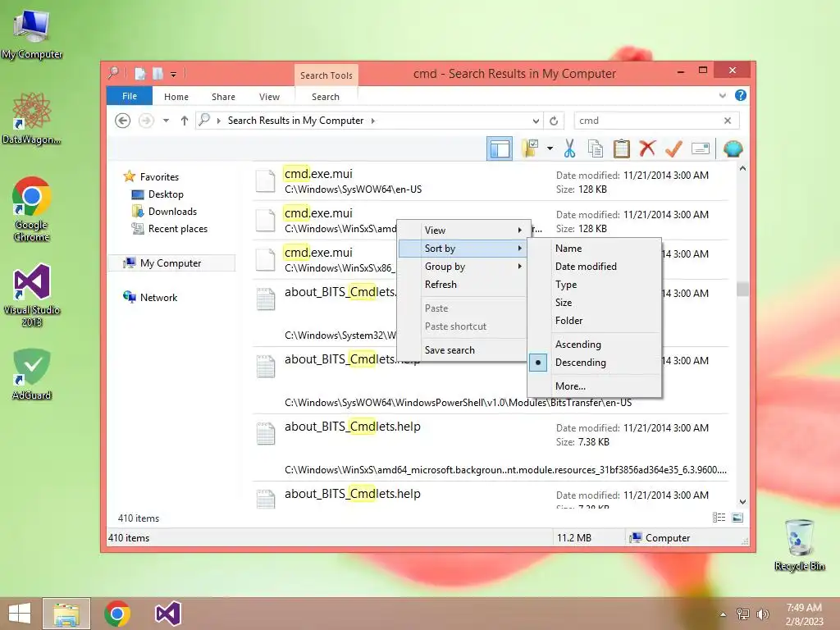Select Ascending sort order

595,344
